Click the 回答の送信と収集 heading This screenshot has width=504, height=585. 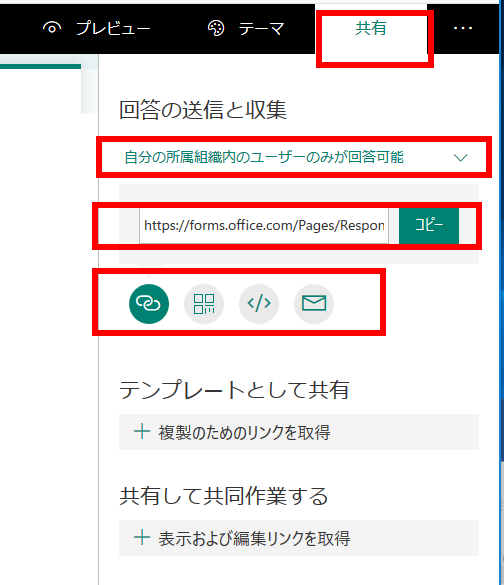point(203,110)
